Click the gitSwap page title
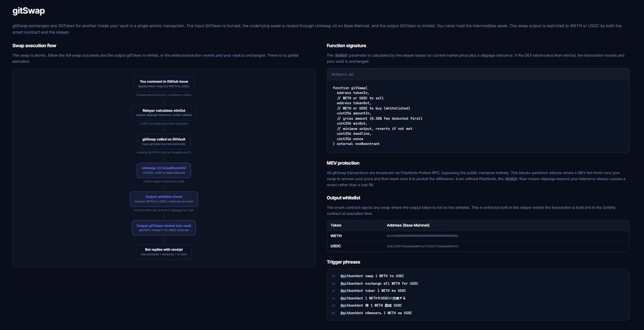Screen dimensions: 644x330 point(28,10)
